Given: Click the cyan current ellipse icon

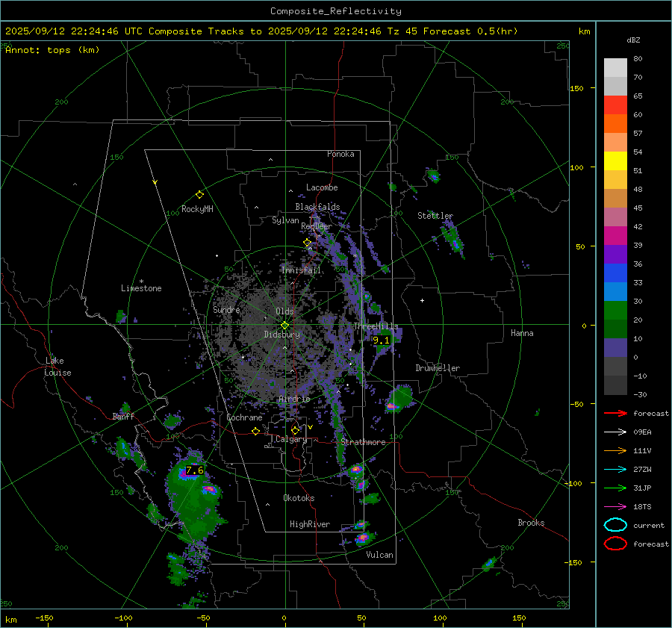Looking at the screenshot, I should [x=615, y=525].
